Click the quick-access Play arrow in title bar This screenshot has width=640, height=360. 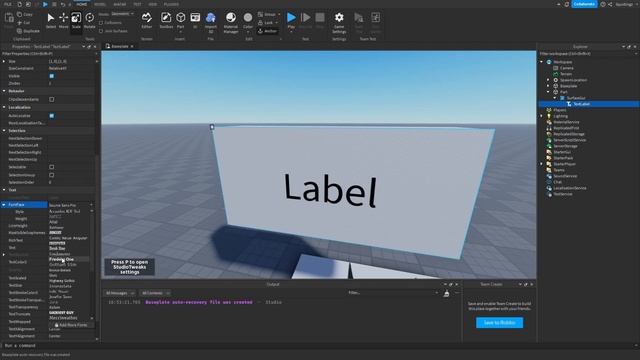pyautogui.click(x=45, y=4)
